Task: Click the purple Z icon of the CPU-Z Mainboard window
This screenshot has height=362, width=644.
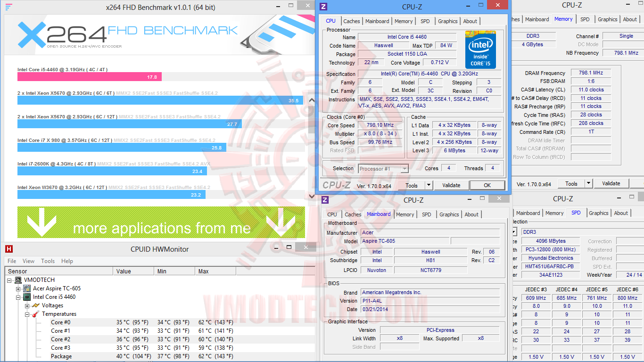Action: point(325,200)
